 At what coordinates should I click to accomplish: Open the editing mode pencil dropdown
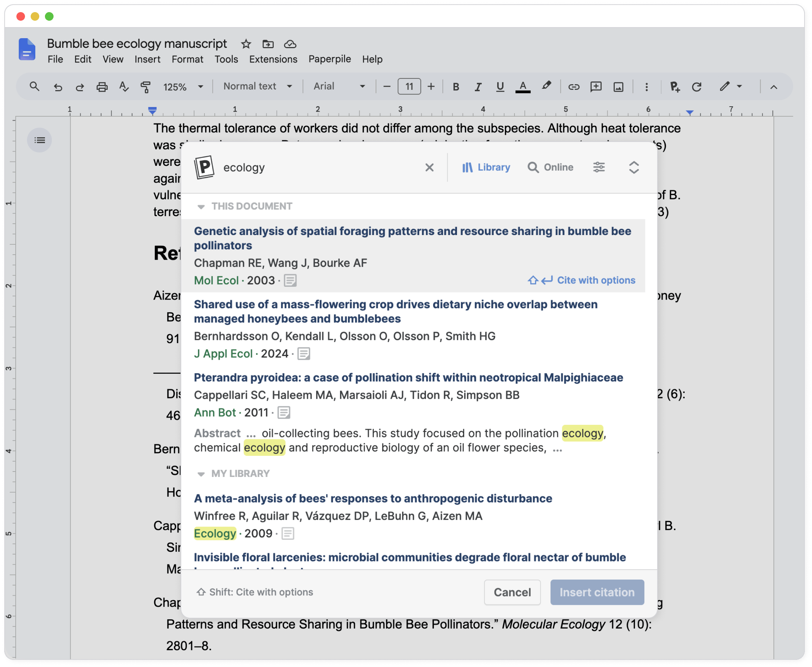[731, 87]
